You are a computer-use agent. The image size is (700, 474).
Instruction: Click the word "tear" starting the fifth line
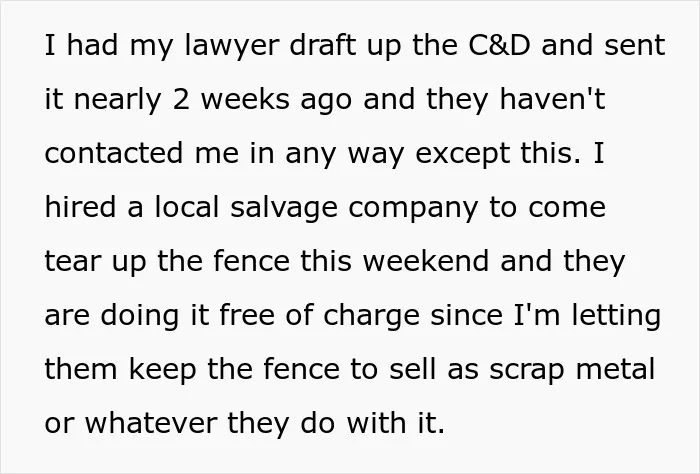73,262
